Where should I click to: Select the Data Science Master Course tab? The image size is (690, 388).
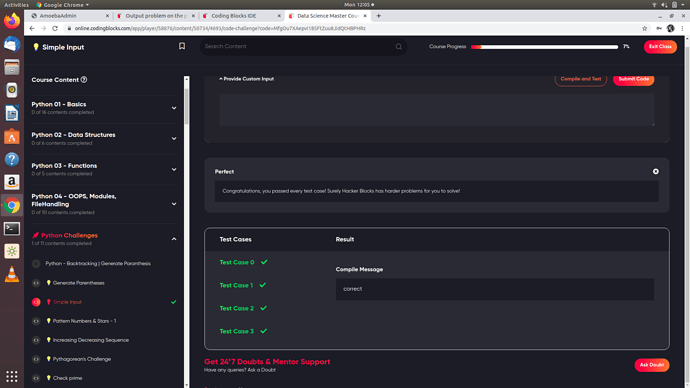328,16
